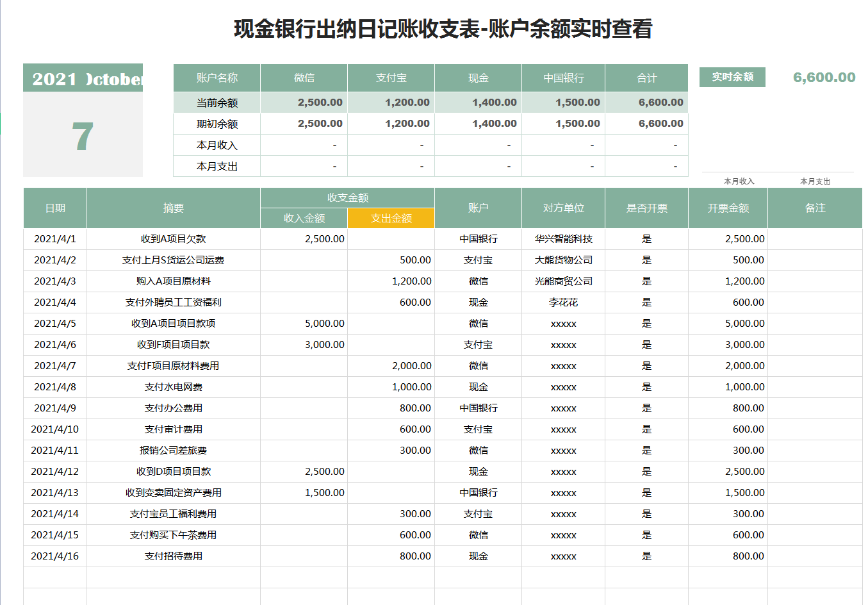The height and width of the screenshot is (605, 868).
Task: Select counterparty cell 李花花
Action: coord(563,302)
